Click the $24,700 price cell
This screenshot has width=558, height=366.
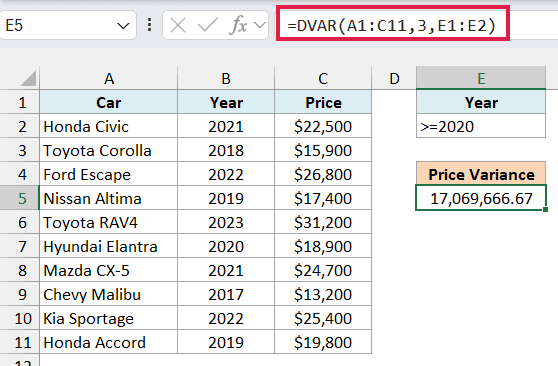[x=323, y=270]
